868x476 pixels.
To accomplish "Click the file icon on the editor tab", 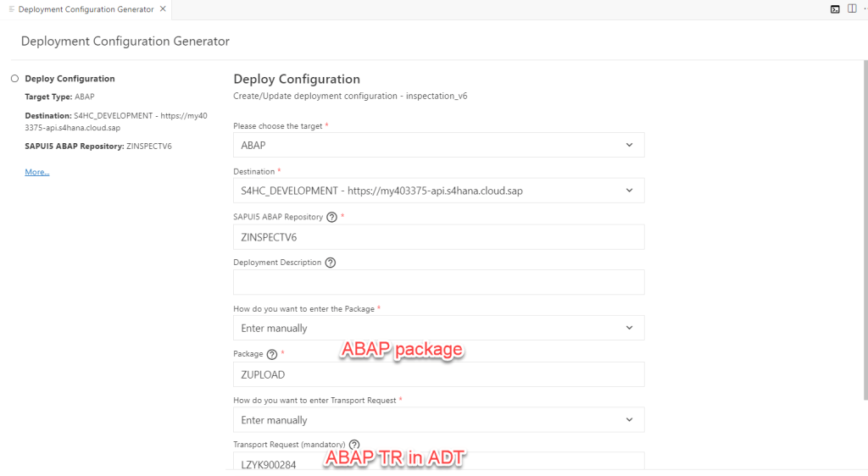I will coord(11,9).
